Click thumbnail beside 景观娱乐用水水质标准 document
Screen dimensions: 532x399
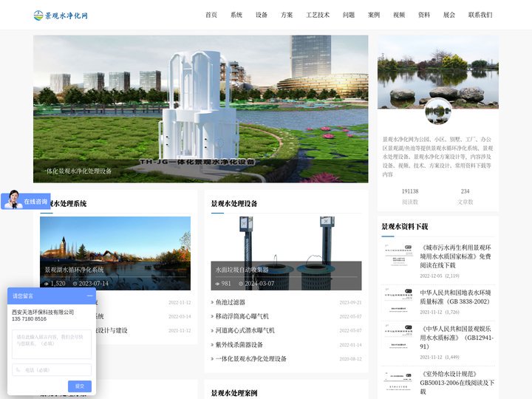[399, 336]
